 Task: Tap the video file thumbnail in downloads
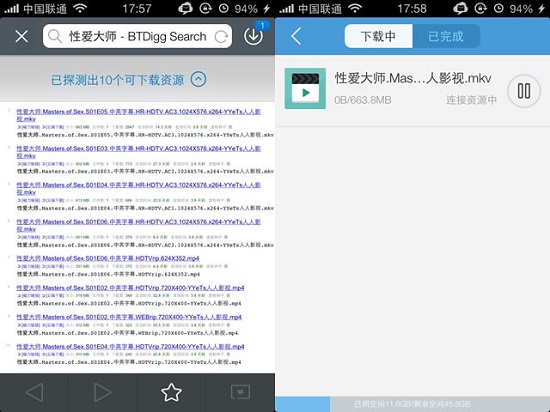pos(305,88)
